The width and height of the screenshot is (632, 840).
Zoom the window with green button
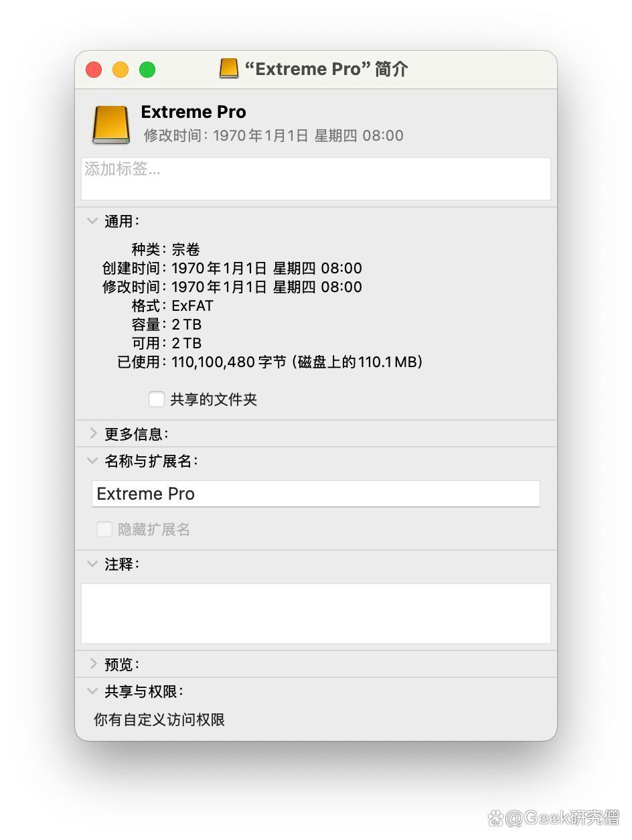(147, 70)
